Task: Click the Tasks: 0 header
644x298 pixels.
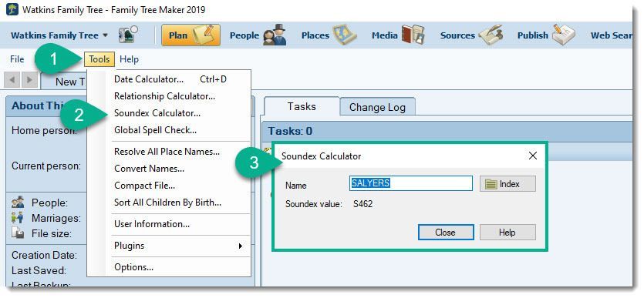Action: [290, 131]
